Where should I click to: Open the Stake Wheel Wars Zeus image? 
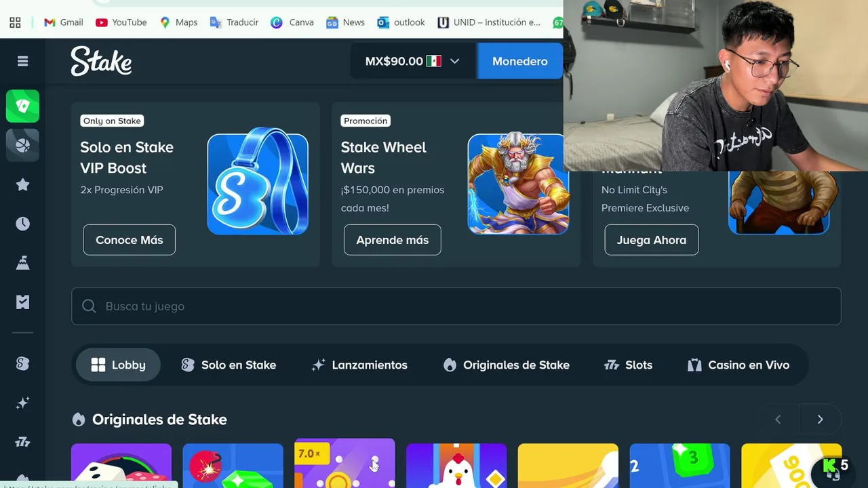point(518,184)
